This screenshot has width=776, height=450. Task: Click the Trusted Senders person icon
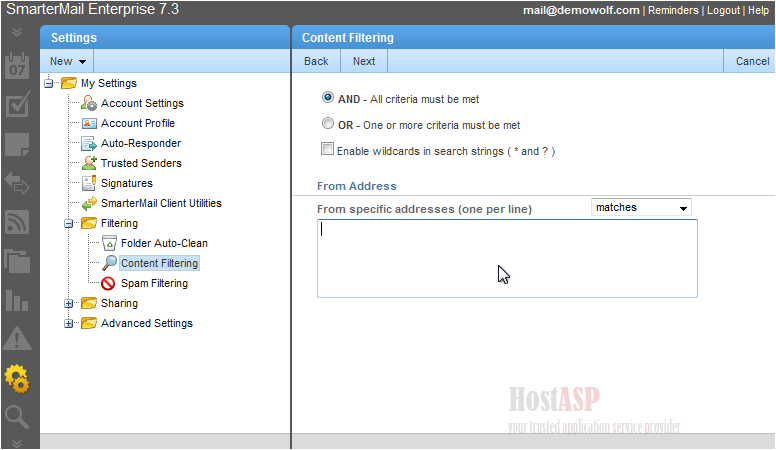[89, 163]
